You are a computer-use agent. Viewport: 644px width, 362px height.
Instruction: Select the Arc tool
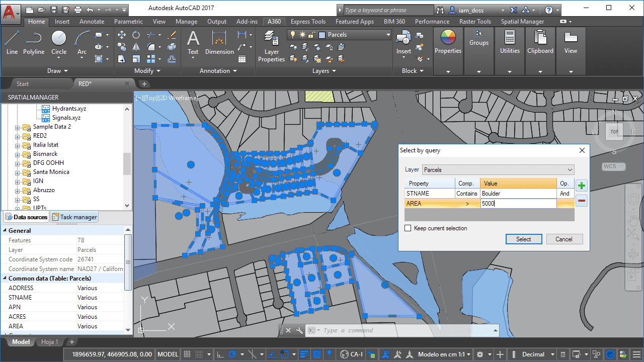[82, 43]
